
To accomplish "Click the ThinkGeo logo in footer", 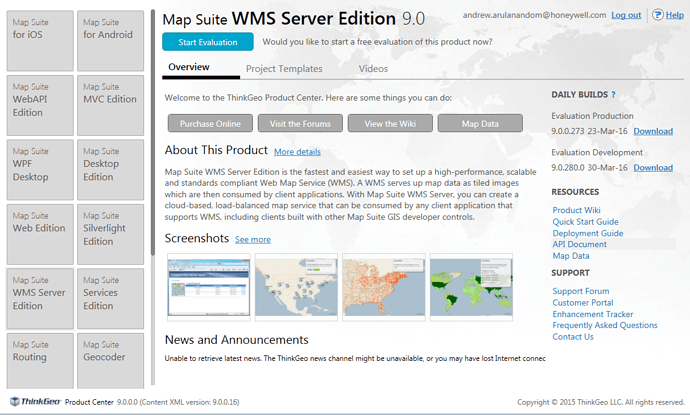I will pos(35,401).
